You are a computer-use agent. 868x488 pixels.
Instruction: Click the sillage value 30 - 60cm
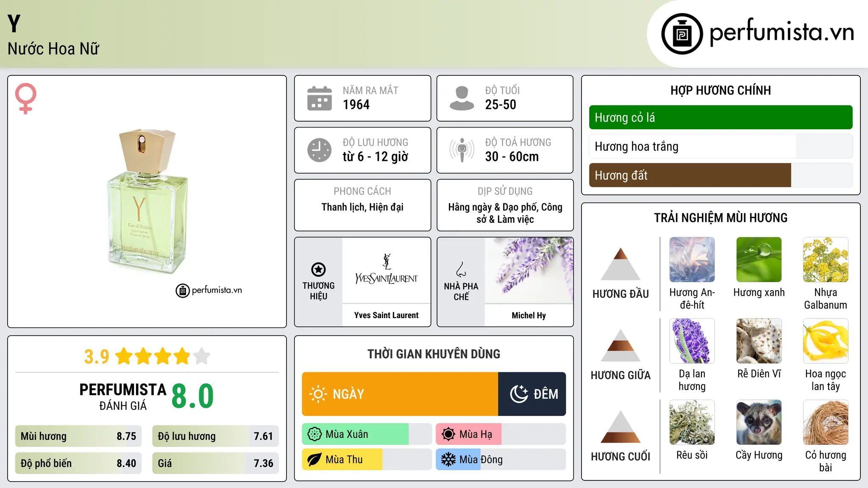pos(512,157)
